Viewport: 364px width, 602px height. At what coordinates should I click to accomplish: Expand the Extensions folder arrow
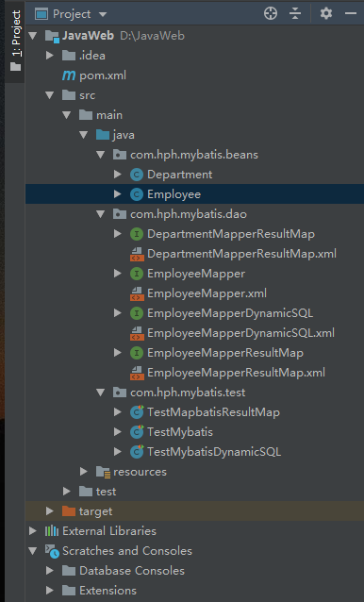pyautogui.click(x=50, y=590)
